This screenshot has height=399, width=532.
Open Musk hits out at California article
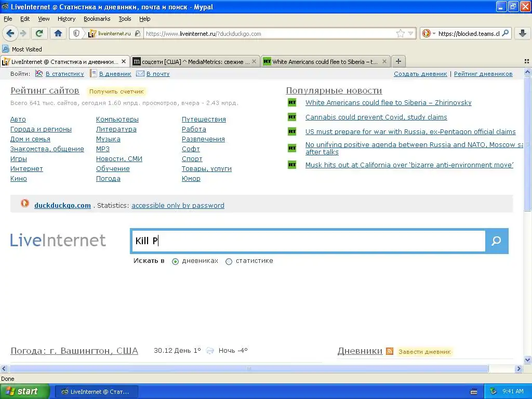(409, 165)
